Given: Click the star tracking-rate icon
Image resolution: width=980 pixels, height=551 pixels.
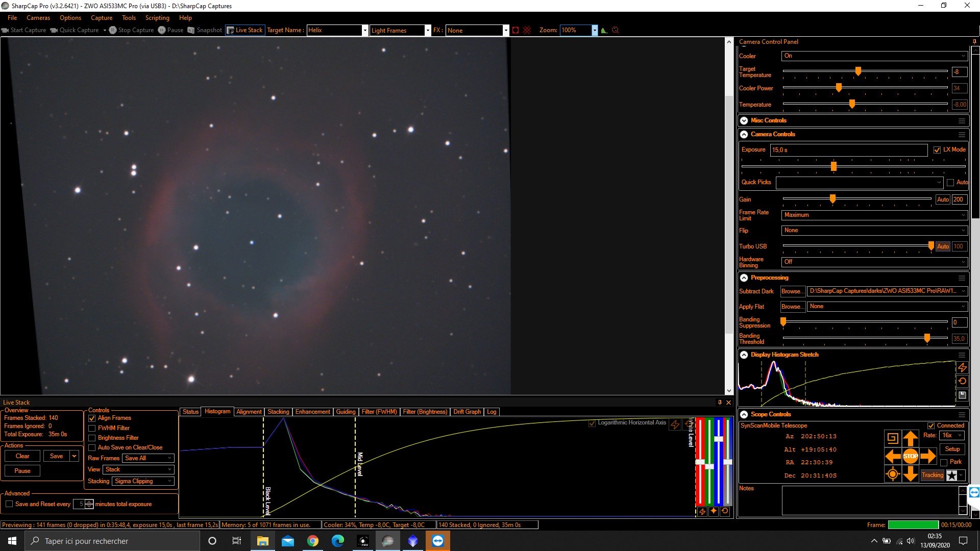Looking at the screenshot, I should point(951,475).
